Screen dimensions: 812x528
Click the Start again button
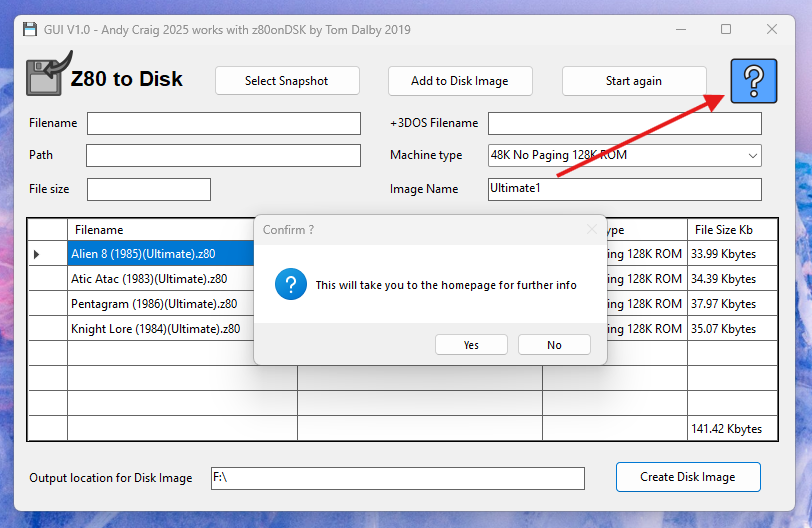[633, 81]
